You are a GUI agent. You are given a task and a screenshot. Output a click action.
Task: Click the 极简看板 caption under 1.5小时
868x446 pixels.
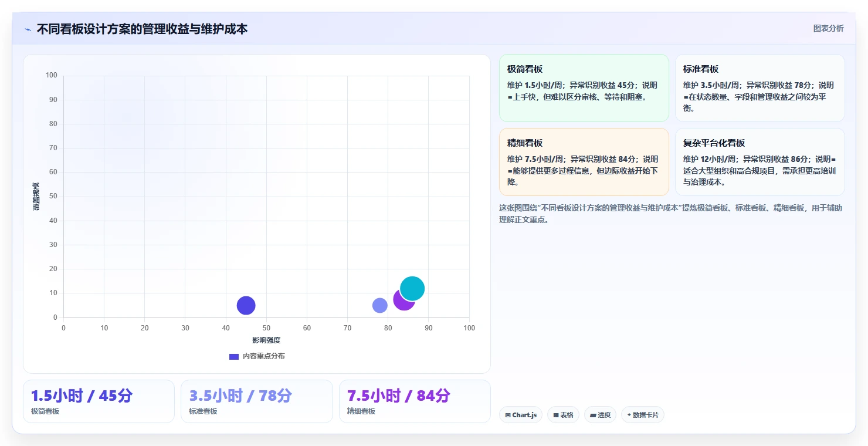[x=45, y=411]
